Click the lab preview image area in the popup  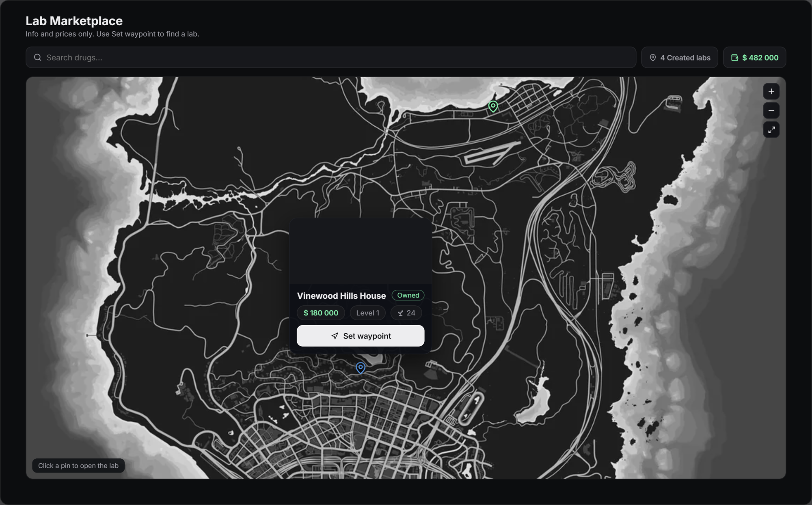pyautogui.click(x=361, y=251)
